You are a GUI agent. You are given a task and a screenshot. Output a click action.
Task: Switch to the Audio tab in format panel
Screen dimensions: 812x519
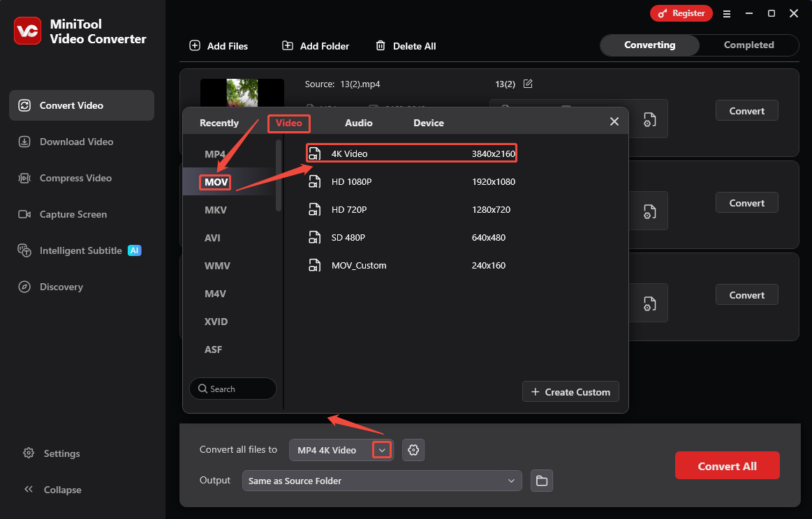[x=358, y=123]
